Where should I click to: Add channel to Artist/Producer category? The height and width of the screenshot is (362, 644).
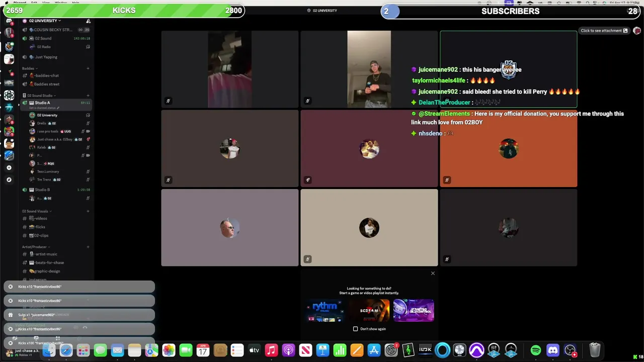88,247
